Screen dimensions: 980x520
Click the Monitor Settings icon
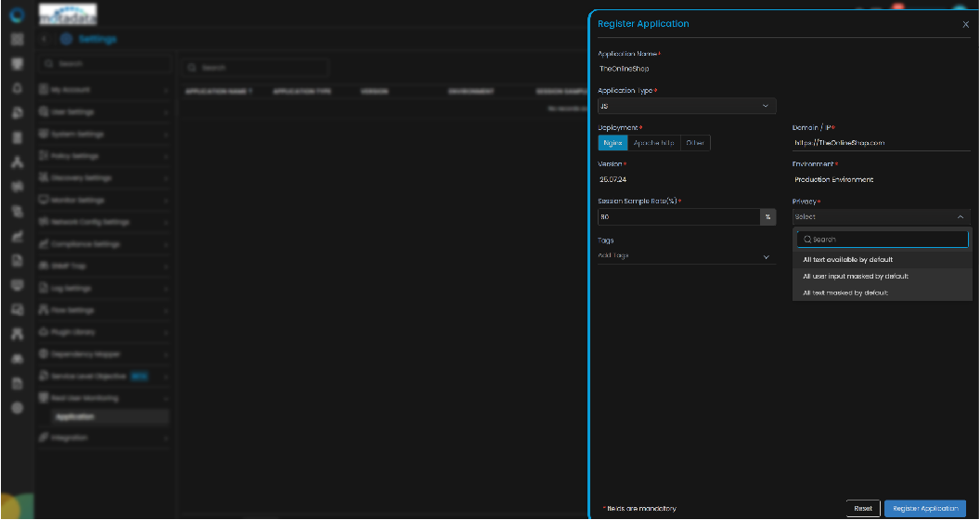tap(44, 201)
